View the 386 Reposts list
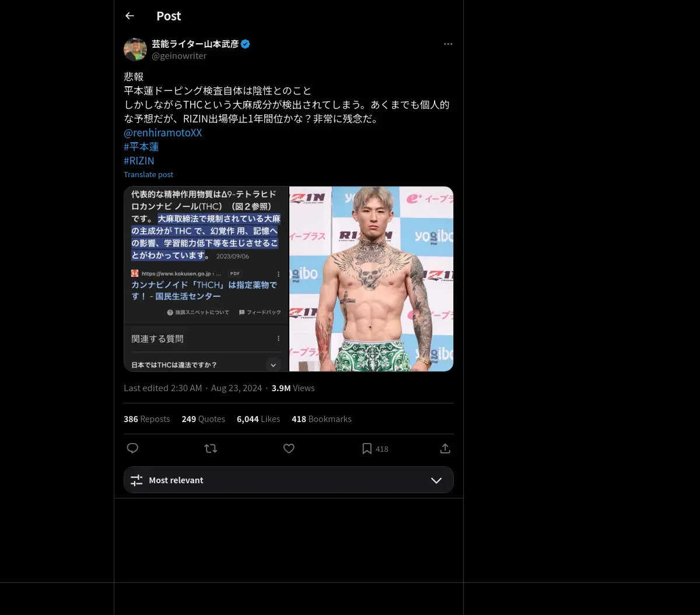700x615 pixels. 147,419
